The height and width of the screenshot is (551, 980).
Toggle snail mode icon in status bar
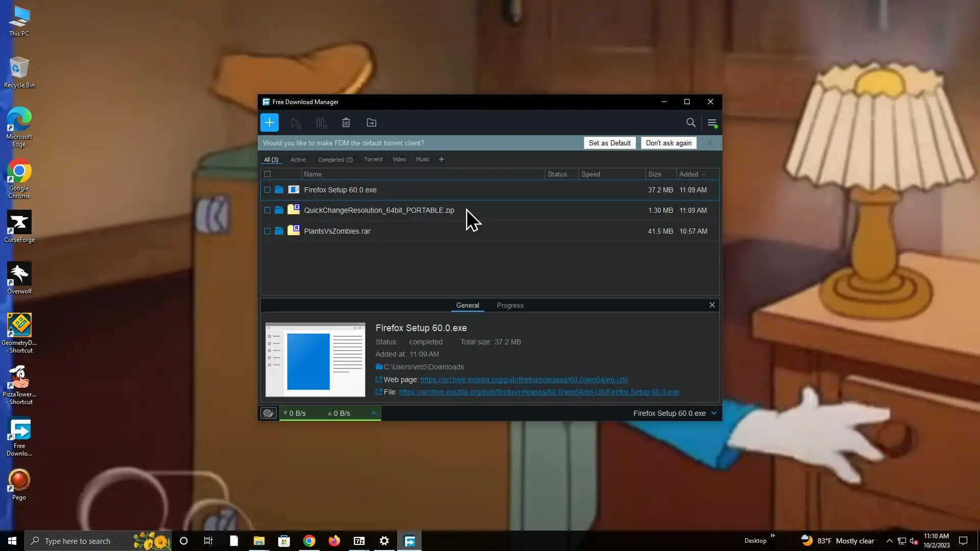point(268,413)
